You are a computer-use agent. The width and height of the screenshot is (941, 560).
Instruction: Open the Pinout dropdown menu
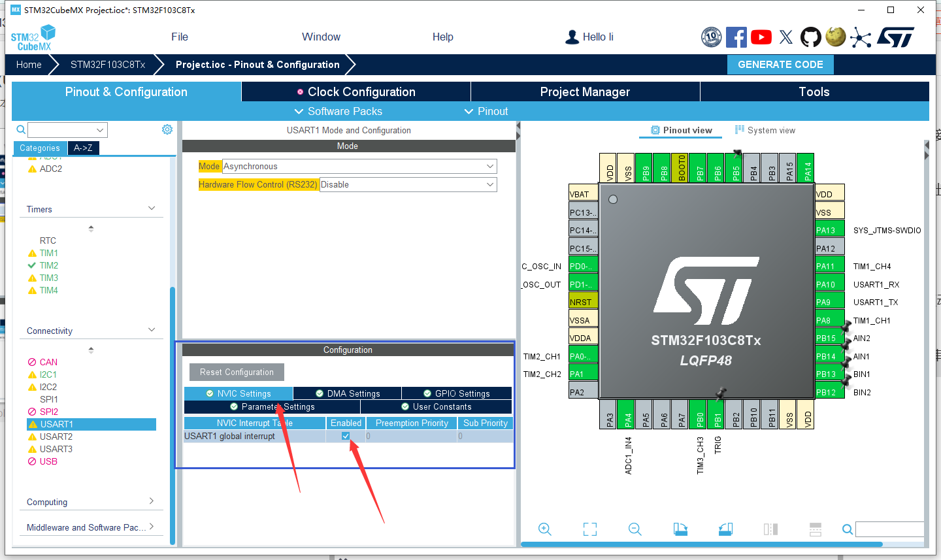click(486, 111)
